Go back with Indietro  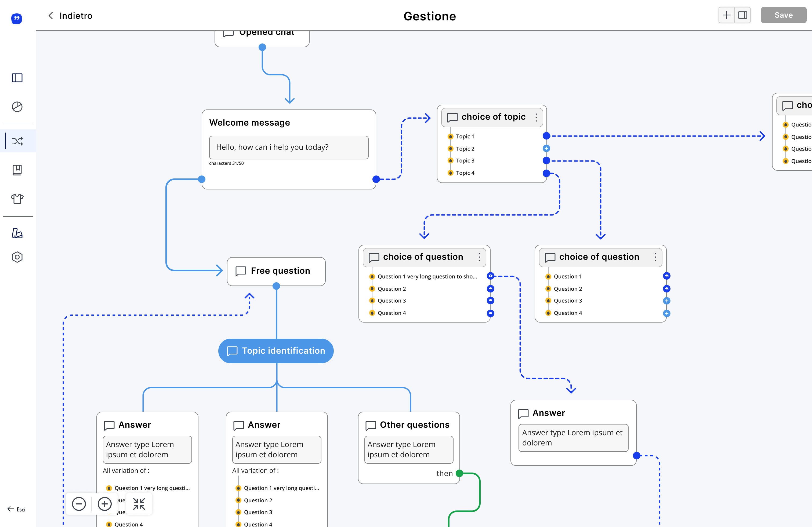pos(70,16)
